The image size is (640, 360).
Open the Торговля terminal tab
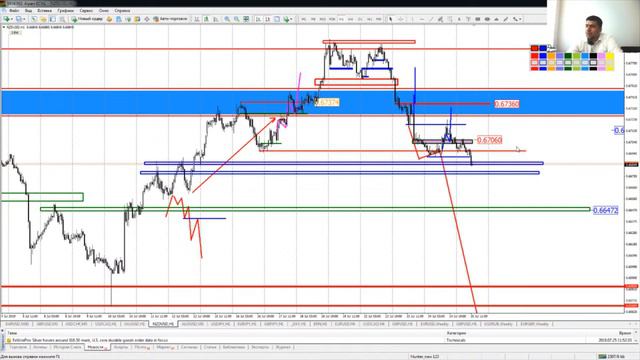[18, 347]
